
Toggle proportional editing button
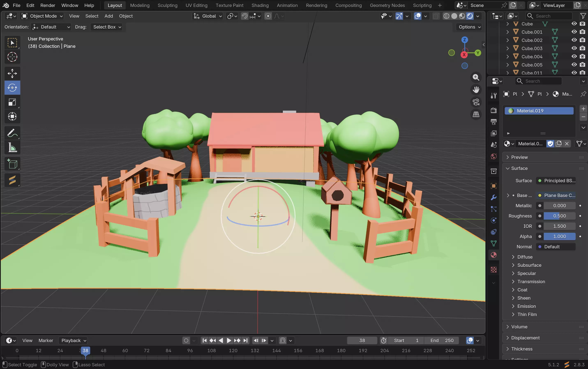click(268, 16)
